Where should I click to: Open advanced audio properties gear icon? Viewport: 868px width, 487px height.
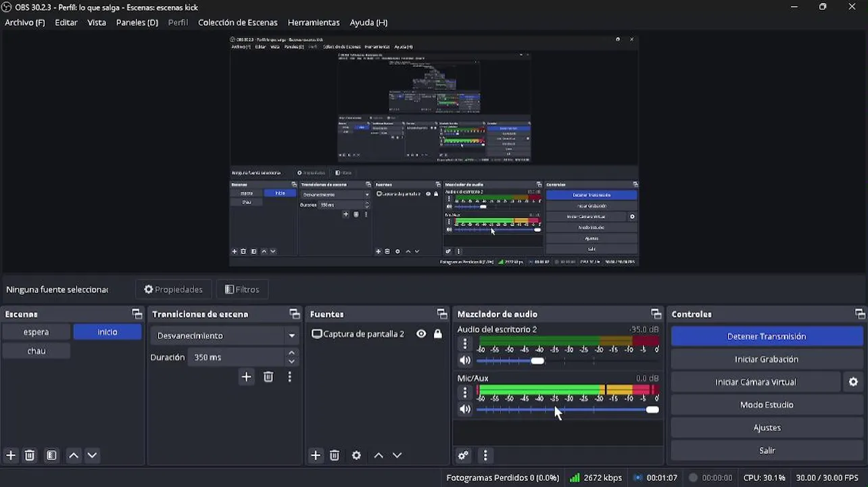click(x=463, y=455)
